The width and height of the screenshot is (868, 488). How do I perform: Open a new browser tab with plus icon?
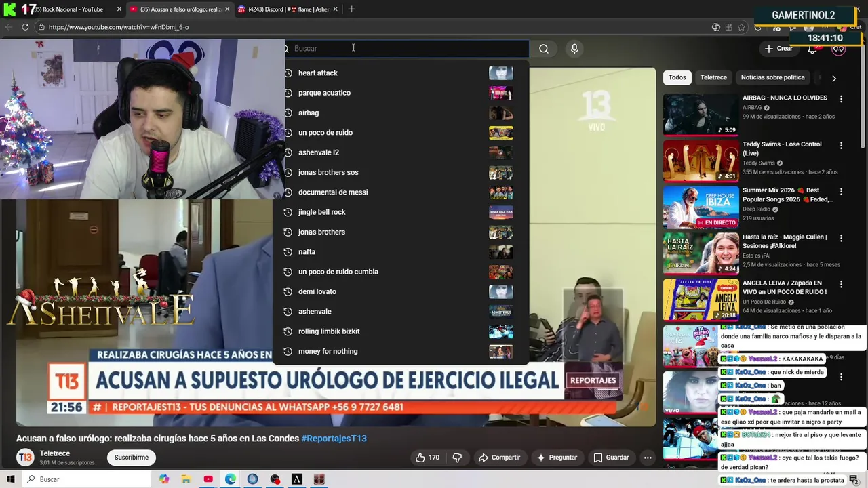[x=351, y=9]
